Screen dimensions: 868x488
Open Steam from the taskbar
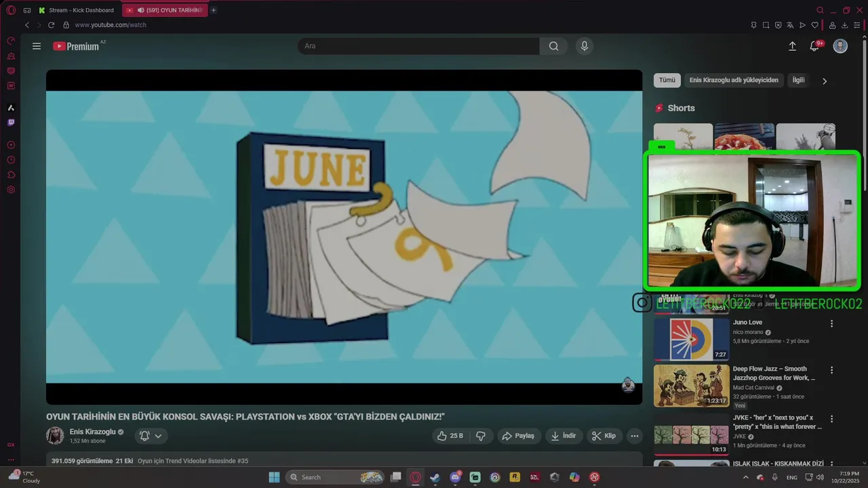tap(435, 477)
